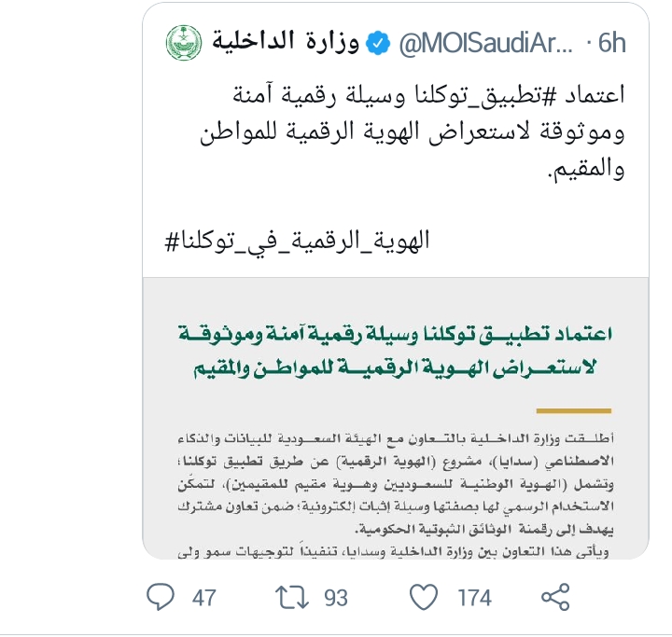Open hashtag #الهوية_الرقمية_في_توكلنا

[x=297, y=241]
